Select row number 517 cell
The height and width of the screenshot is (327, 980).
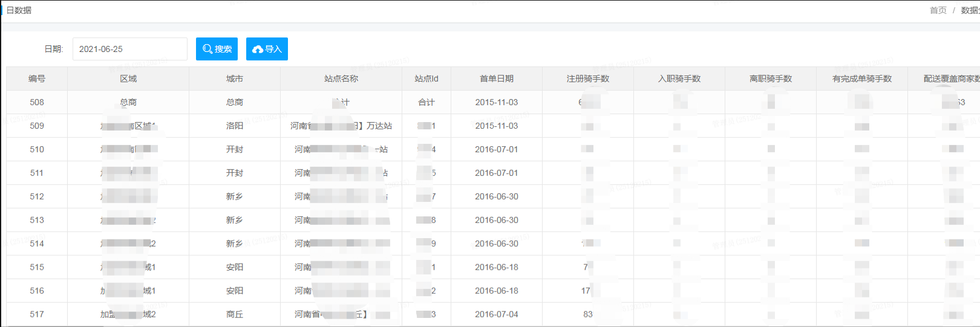(x=37, y=314)
